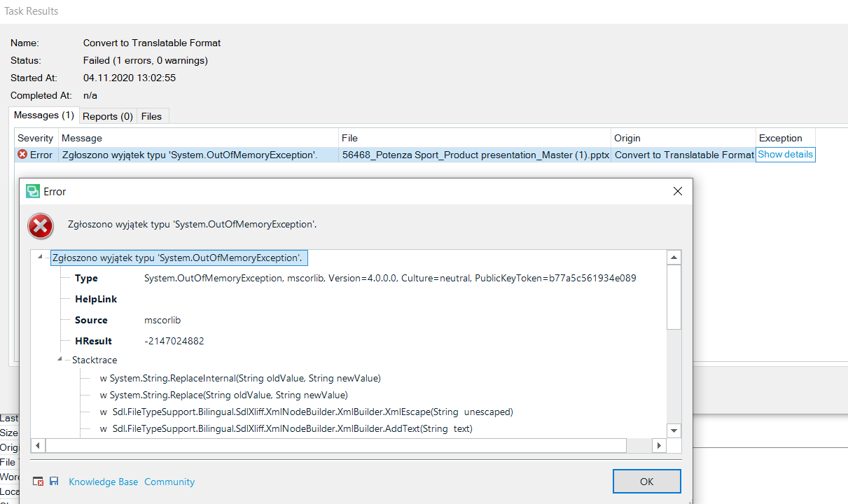
Task: Click the Error dialog title bar app icon
Action: (32, 191)
